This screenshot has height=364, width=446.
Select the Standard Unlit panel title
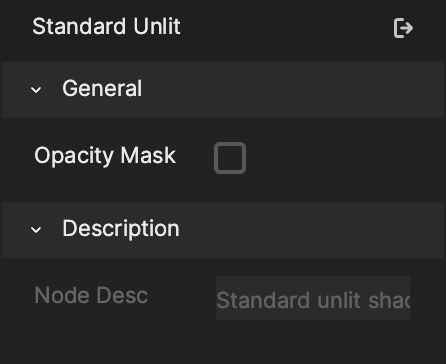(107, 26)
